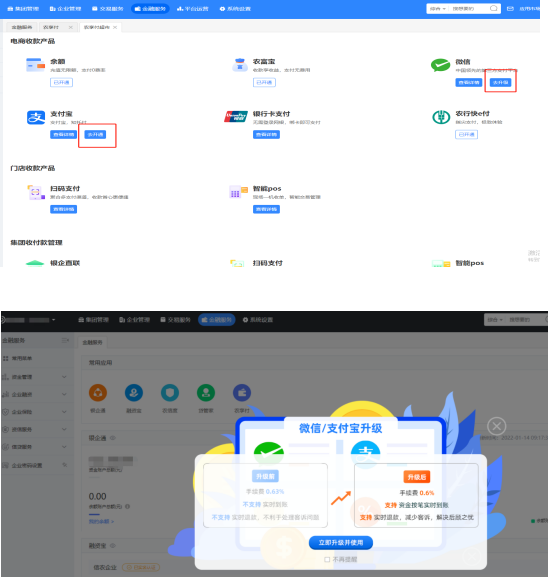
Task: Open the 综合 dropdown in the dark bottom window
Action: point(495,320)
